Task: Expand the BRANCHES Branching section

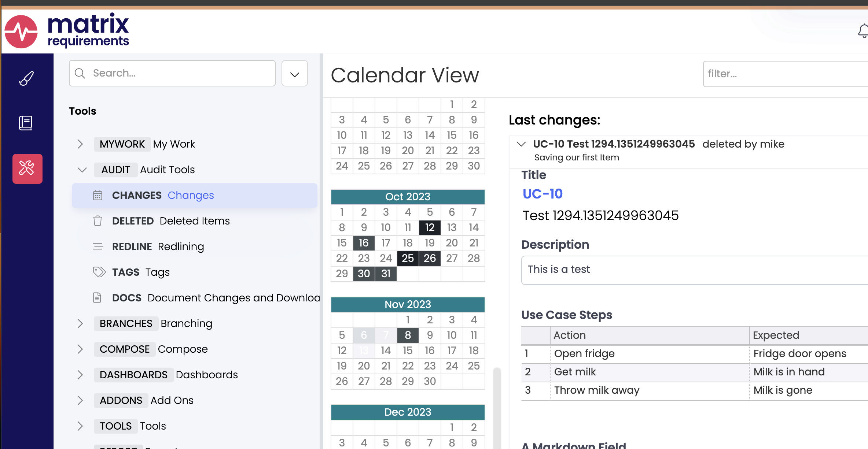Action: (x=80, y=323)
